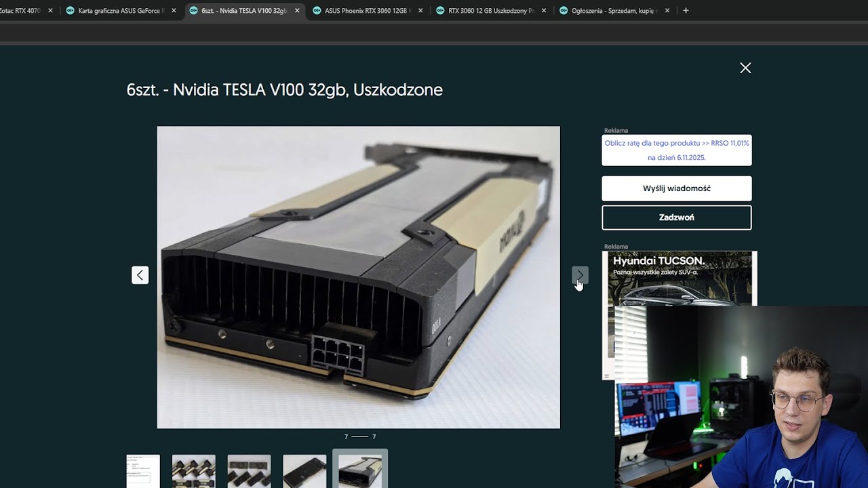This screenshot has height=488, width=868.
Task: Click the main Tesla V100 photo
Action: tap(359, 277)
